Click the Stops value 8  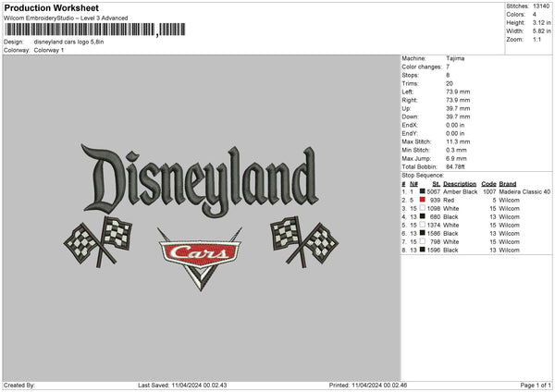click(x=448, y=75)
